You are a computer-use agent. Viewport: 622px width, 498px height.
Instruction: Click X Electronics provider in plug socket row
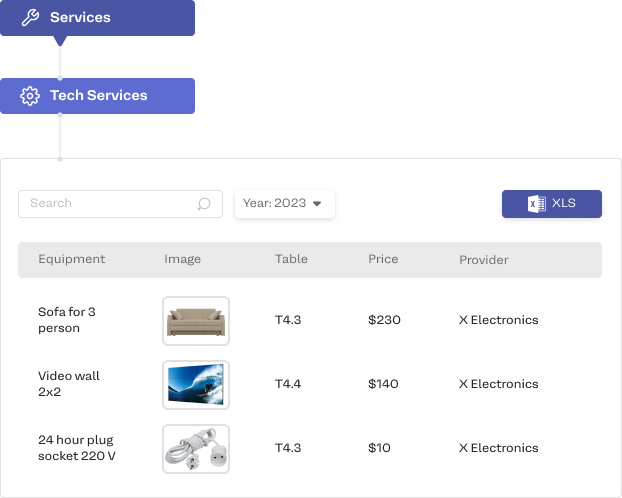[498, 448]
